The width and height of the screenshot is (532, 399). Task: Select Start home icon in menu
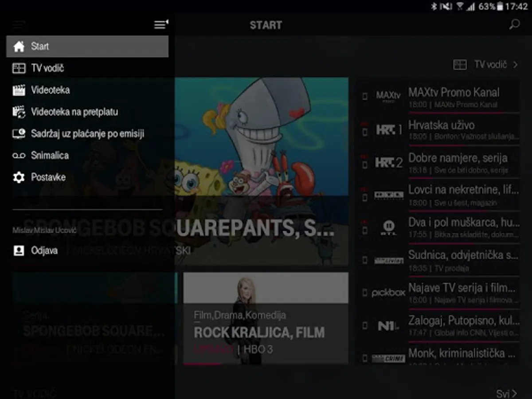coord(19,47)
